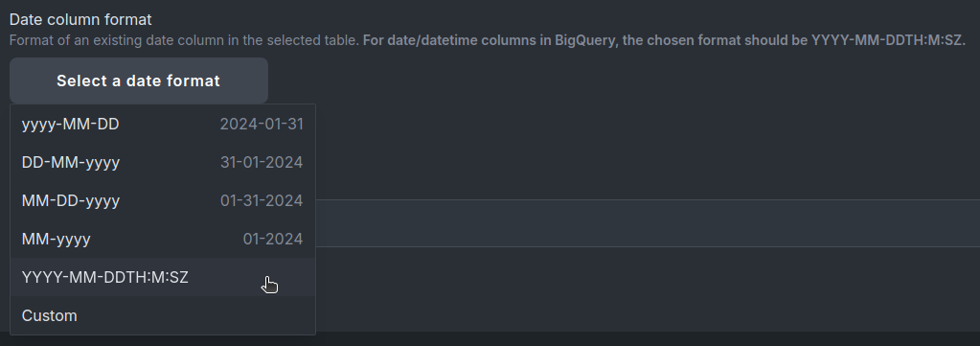Pick the day-first date format option
The height and width of the screenshot is (346, 980).
(163, 162)
